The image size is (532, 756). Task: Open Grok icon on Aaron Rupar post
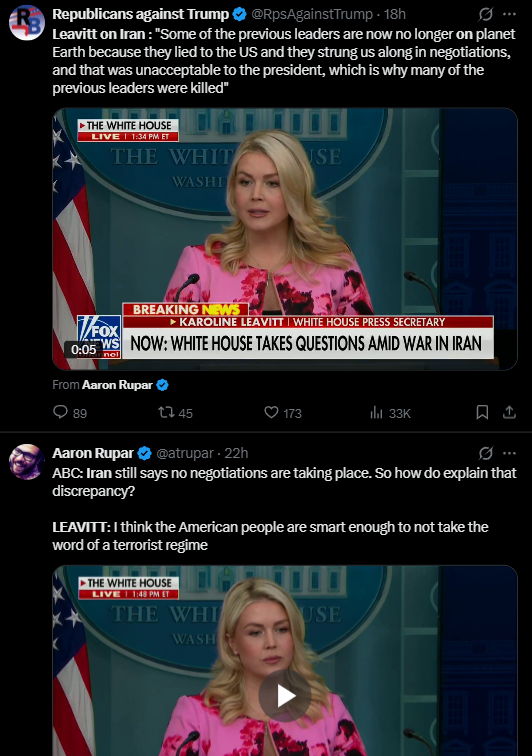click(486, 453)
